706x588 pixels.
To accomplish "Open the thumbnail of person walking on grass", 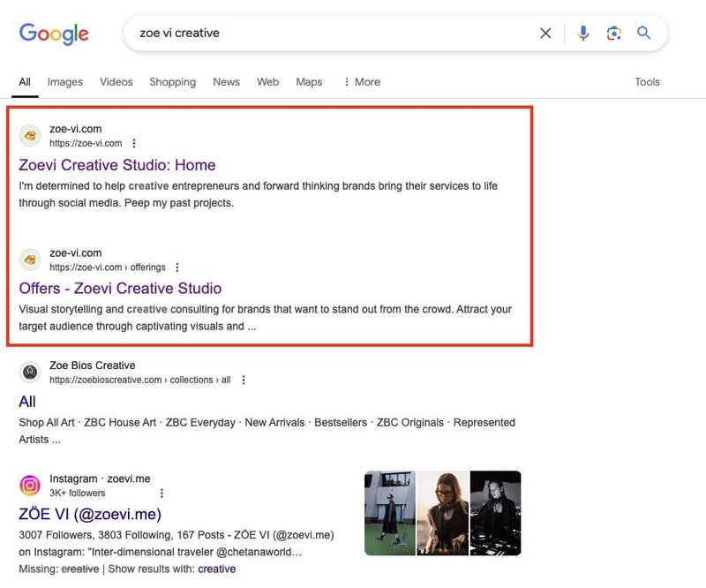I will (x=390, y=513).
